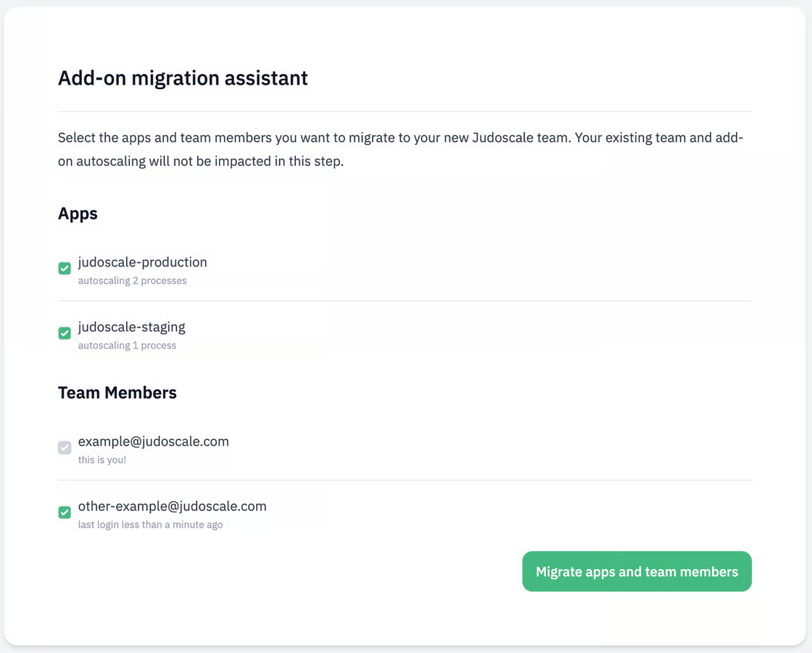The image size is (812, 653).
Task: Click the 'this is you!' note
Action: click(101, 459)
